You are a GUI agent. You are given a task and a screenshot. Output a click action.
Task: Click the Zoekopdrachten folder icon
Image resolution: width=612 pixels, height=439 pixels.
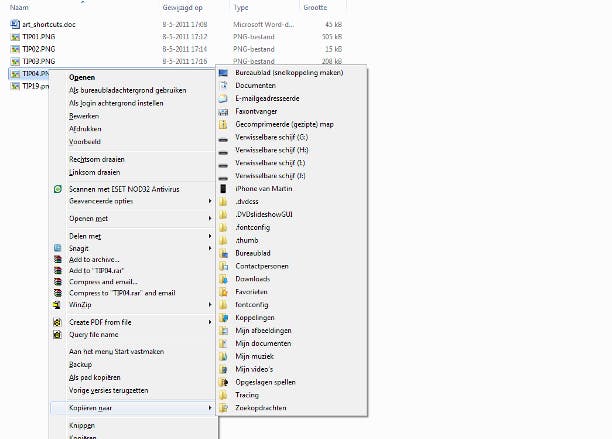point(223,408)
